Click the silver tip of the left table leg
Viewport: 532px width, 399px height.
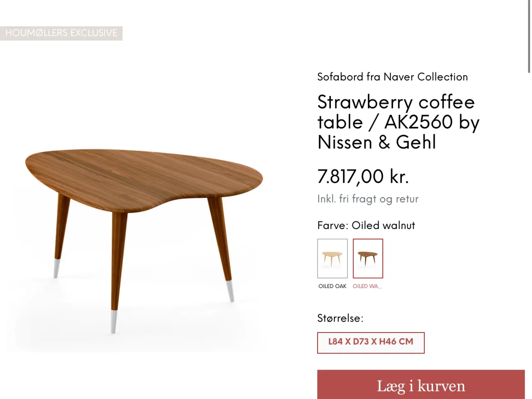coord(56,268)
